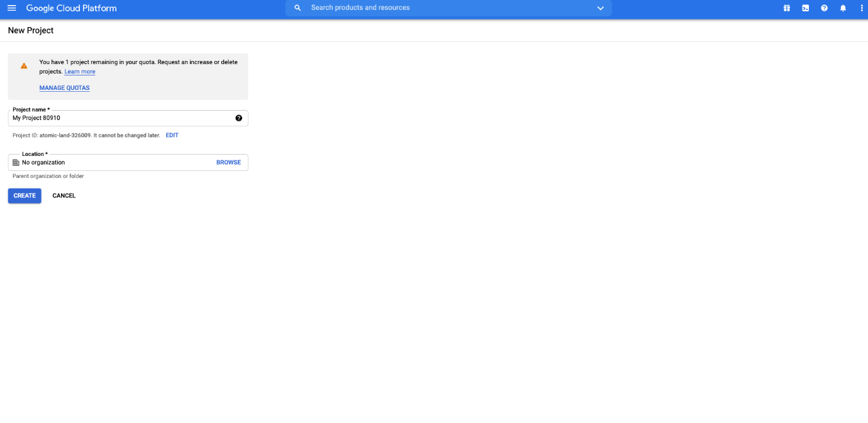The width and height of the screenshot is (868, 423).
Task: Click MANAGE QUOTAS link
Action: [64, 88]
